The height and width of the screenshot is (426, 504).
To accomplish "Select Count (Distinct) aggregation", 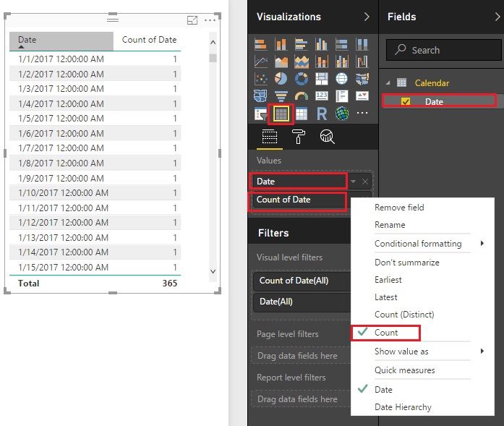I will tap(404, 315).
